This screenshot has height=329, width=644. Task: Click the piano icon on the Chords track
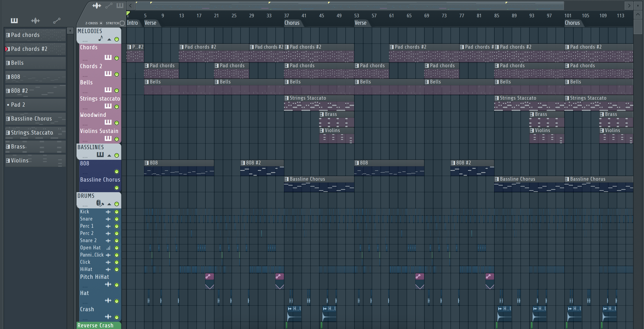tap(108, 57)
